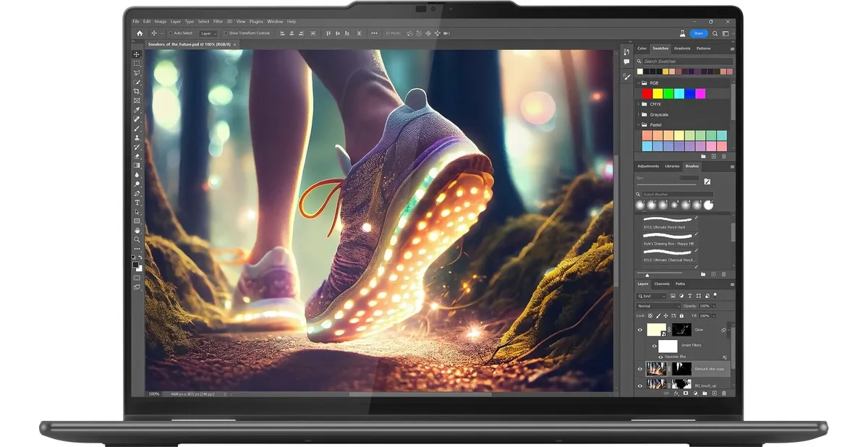Select the Retouch skin copy layer
868x447 pixels.
click(x=709, y=369)
